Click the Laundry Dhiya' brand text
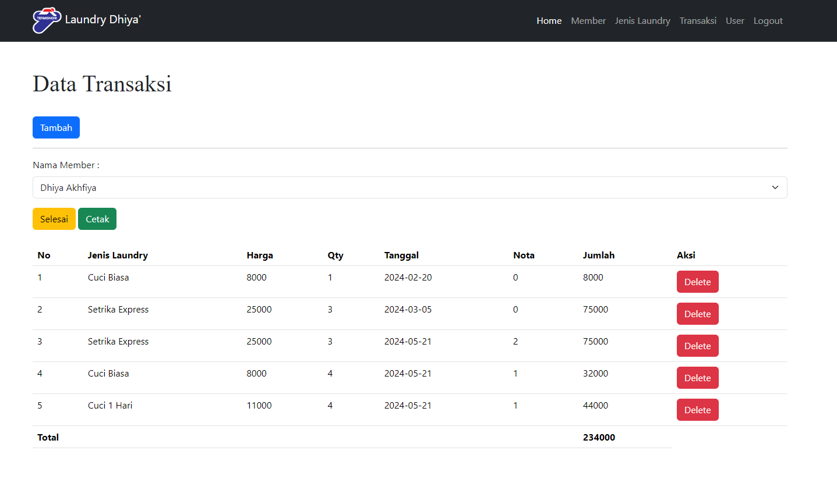The image size is (837, 504). click(x=103, y=20)
